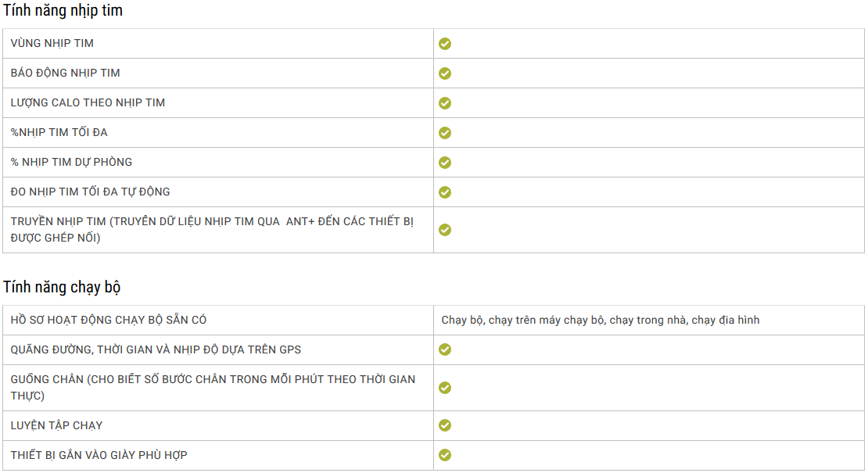This screenshot has height=473, width=868.
Task: Click the 'HỒ SƠ HOẠT ĐỘNG CHẠY BỘ SẴN CÓ' label
Action: click(x=109, y=320)
